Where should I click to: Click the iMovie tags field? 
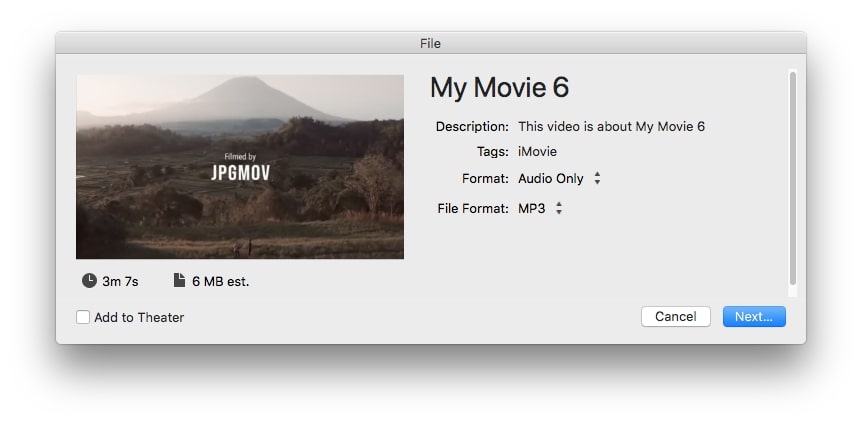click(x=537, y=152)
